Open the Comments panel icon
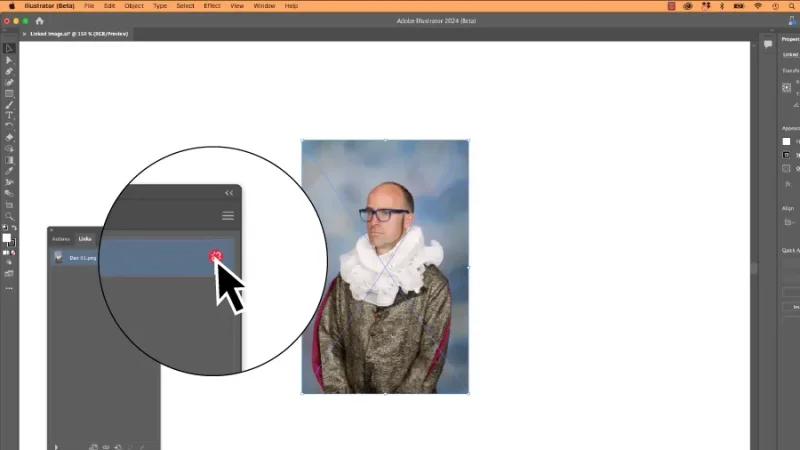The height and width of the screenshot is (450, 800). pos(767,44)
